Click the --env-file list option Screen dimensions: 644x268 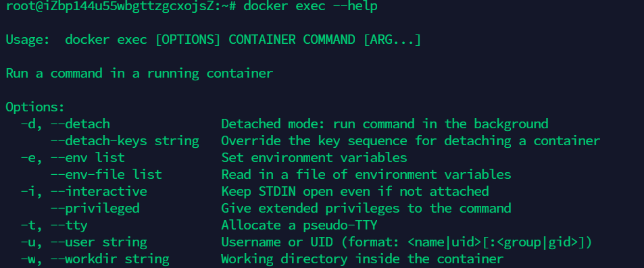[106, 174]
